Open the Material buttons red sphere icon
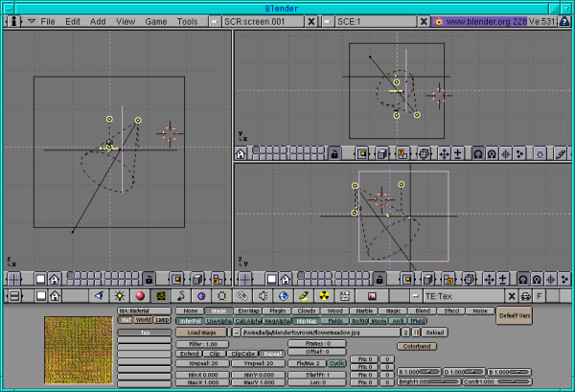This screenshot has height=392, width=575. 140,296
